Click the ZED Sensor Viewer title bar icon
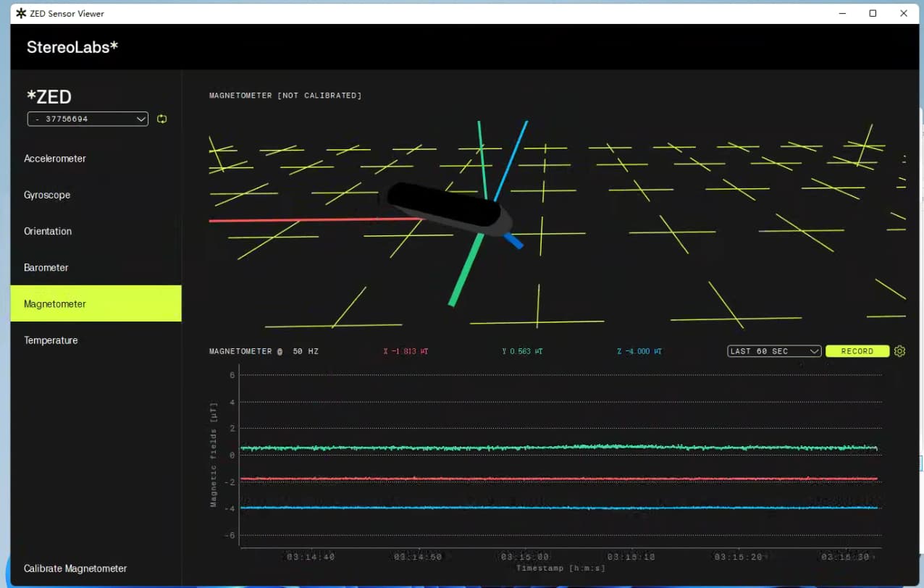 click(20, 13)
